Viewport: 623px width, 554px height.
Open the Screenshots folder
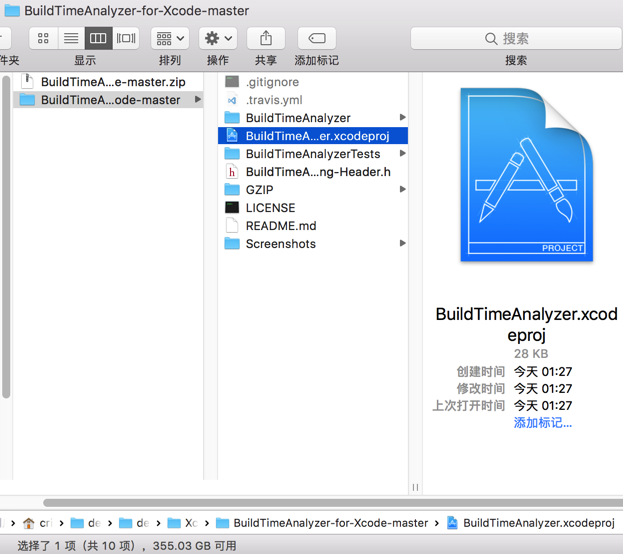(x=313, y=243)
